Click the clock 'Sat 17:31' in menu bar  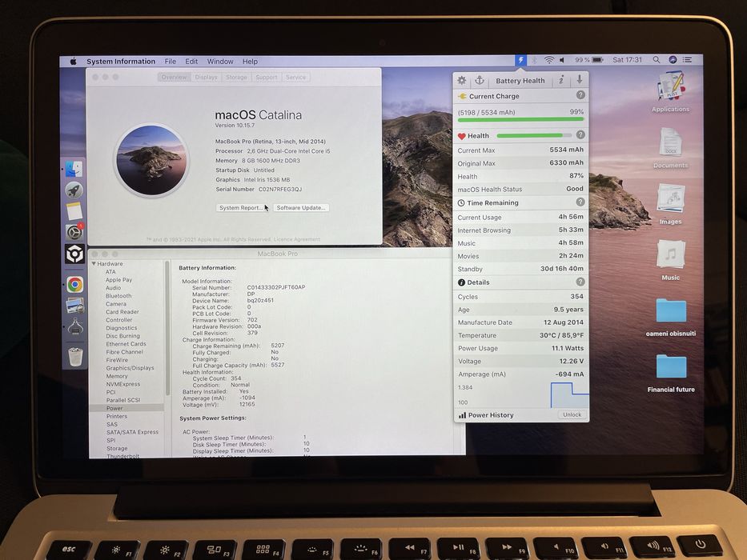tap(627, 59)
